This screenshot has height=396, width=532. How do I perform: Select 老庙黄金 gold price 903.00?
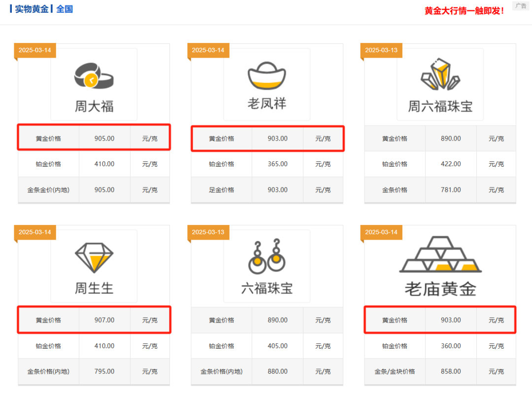451,320
